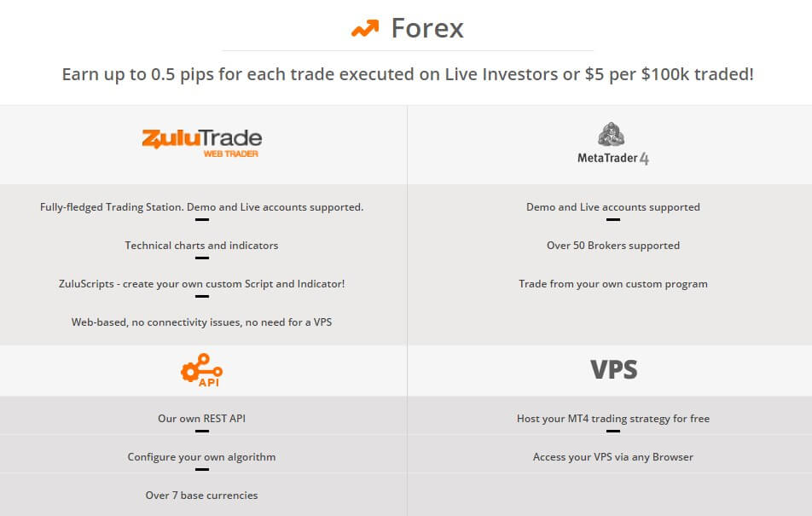
Task: Click 'Host your MT4 trading strategy for free'
Action: [613, 419]
